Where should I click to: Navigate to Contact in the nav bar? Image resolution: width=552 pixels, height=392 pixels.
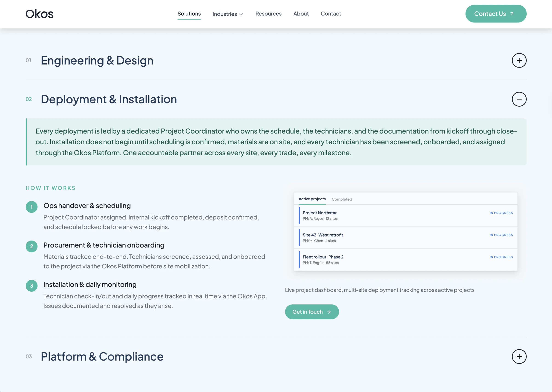tap(331, 14)
